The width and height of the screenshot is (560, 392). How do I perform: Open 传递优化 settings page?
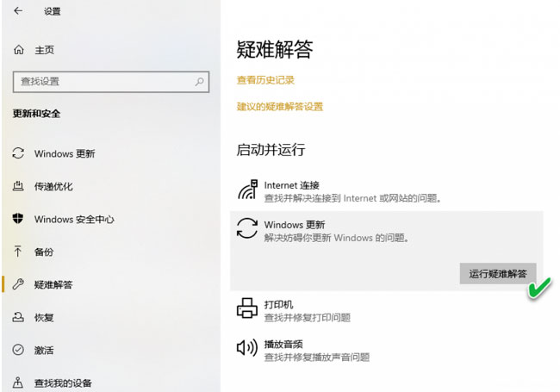click(53, 186)
